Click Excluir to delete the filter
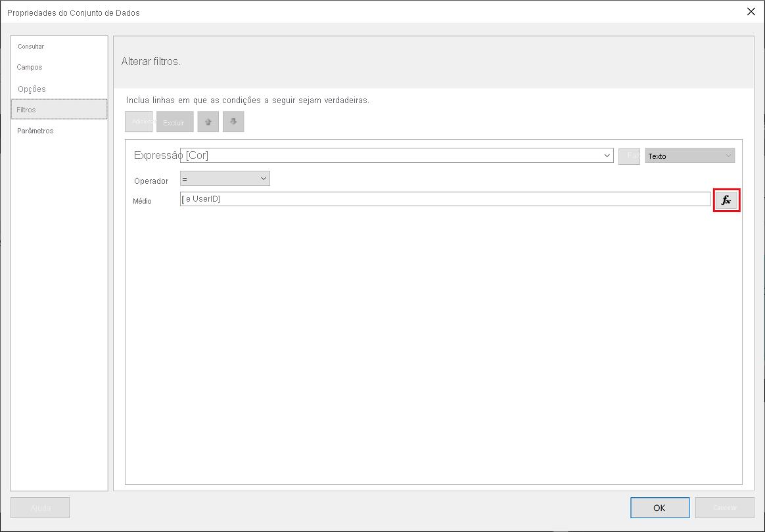 coord(174,122)
